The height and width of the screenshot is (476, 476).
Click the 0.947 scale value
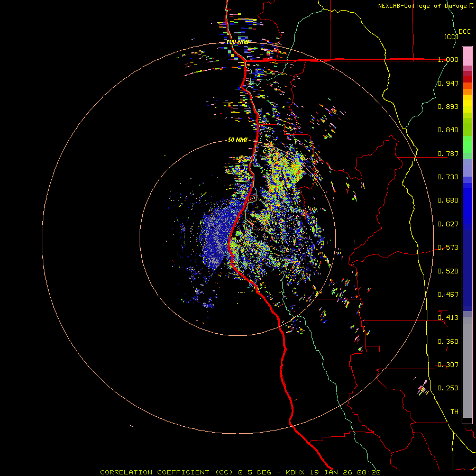(448, 83)
